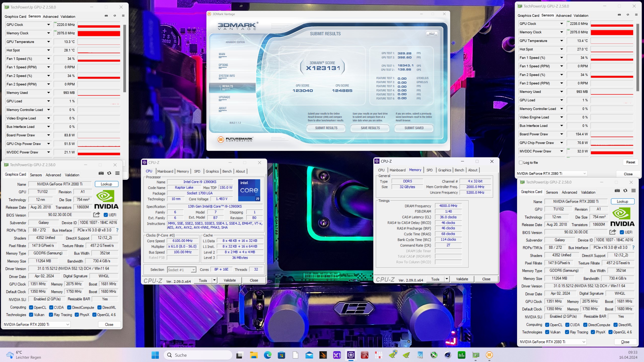This screenshot has height=362, width=644.
Task: Click scrollbar thumb in top-right GPU-Z Sensors
Action: click(638, 57)
